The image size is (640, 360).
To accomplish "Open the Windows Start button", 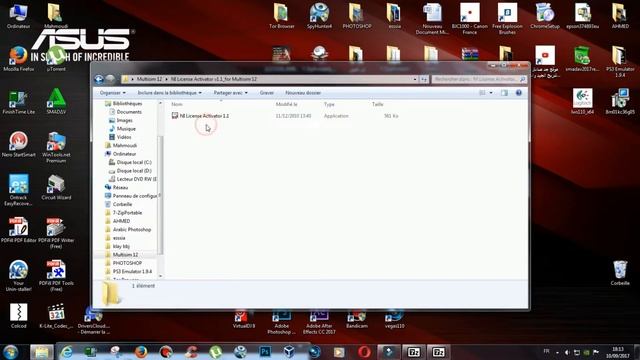I will pyautogui.click(x=11, y=352).
